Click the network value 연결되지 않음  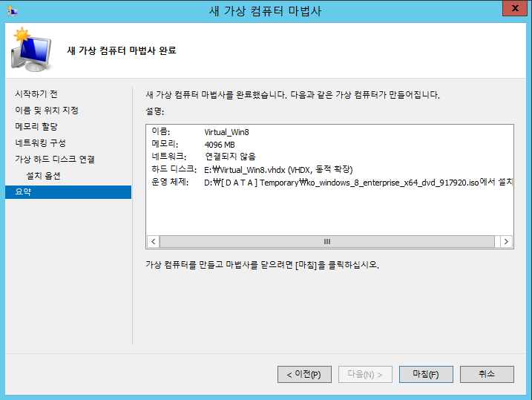click(x=230, y=157)
